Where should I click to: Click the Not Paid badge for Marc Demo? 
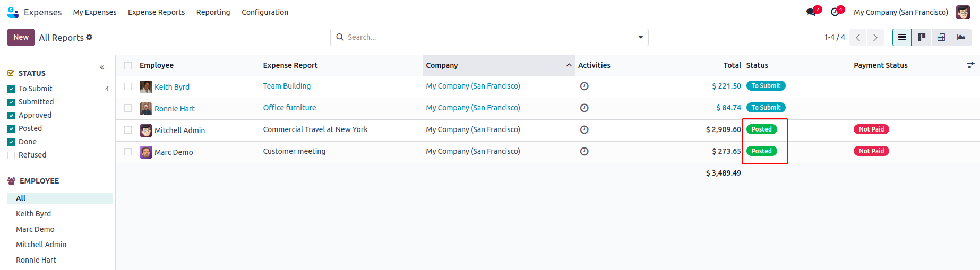coord(871,151)
